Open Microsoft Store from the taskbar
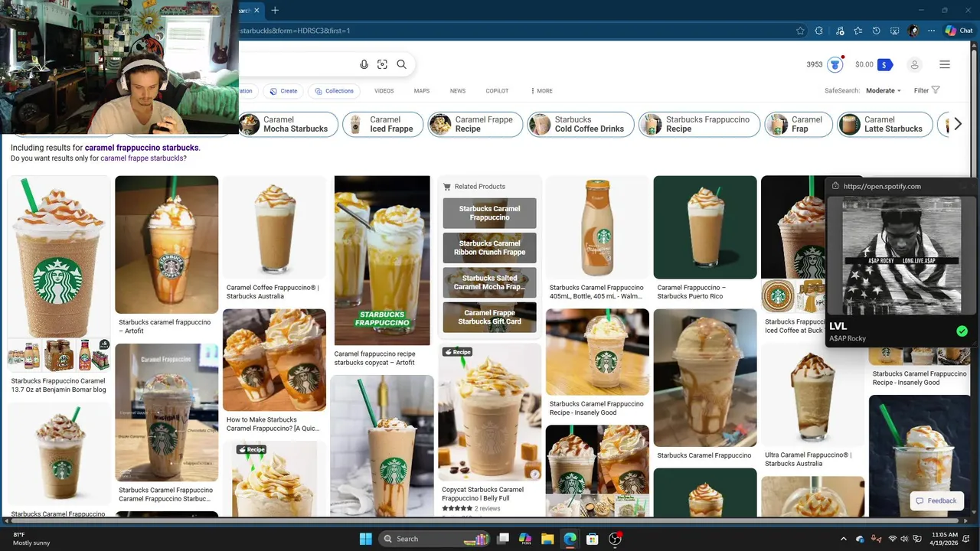The width and height of the screenshot is (980, 551). click(x=592, y=539)
